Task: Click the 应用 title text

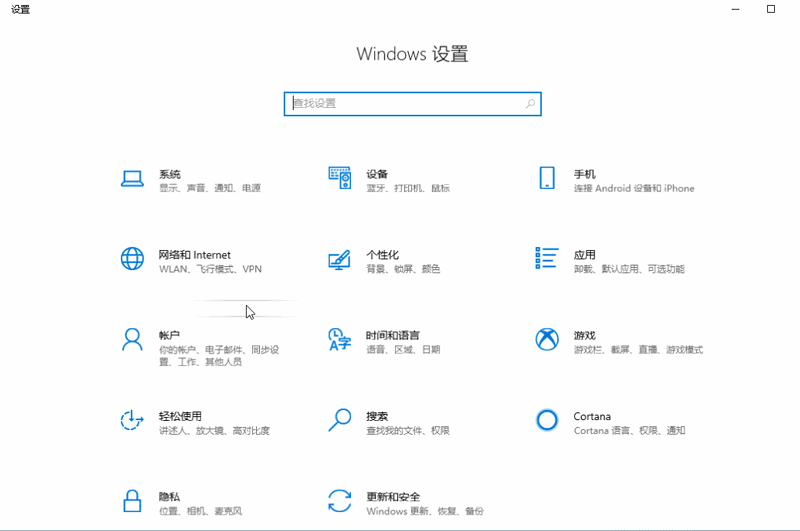Action: click(585, 255)
